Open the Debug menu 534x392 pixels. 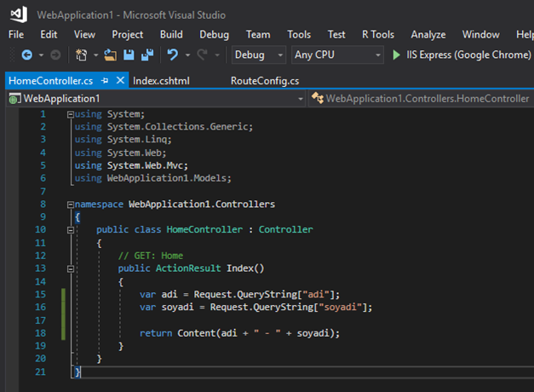pyautogui.click(x=215, y=34)
